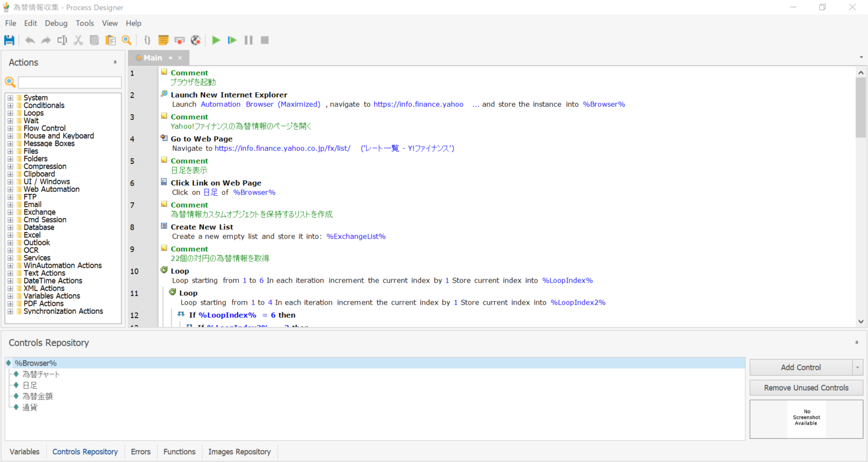Open the Add Control dropdown arrow
Screen dimensions: 868x462
[858, 368]
